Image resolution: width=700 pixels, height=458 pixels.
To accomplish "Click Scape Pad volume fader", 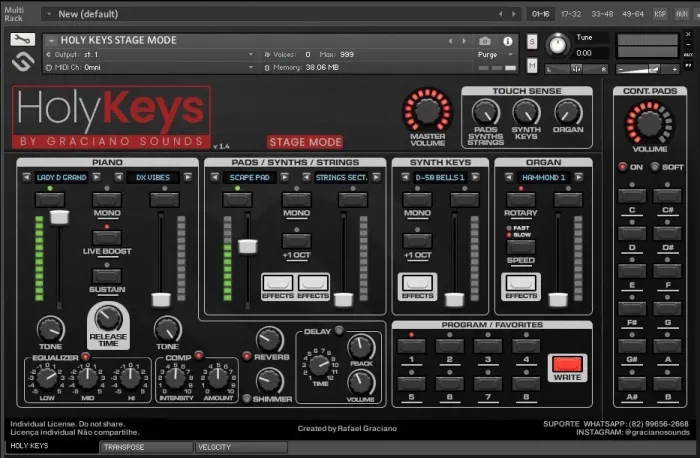I will tap(247, 246).
